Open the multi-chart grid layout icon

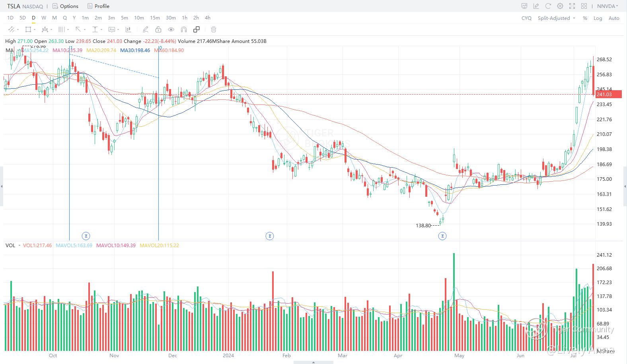tap(584, 6)
